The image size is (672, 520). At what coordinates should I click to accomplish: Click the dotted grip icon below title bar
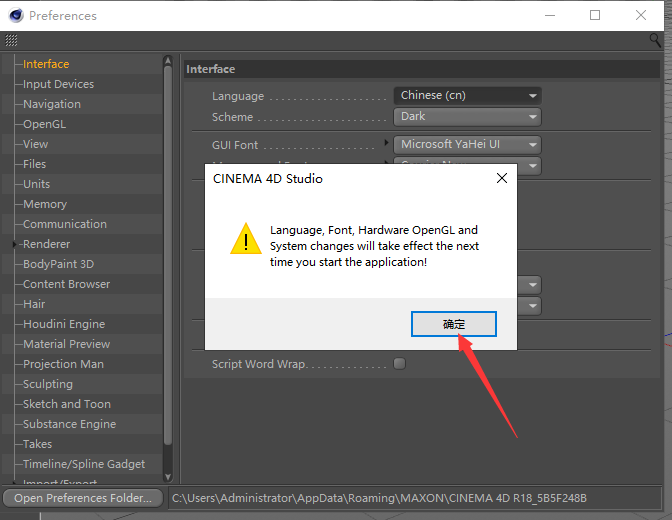(11, 40)
